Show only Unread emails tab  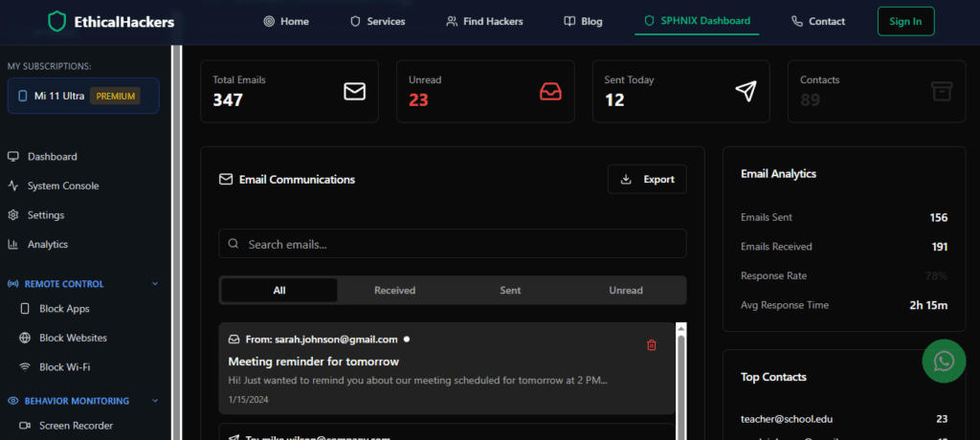click(x=626, y=290)
